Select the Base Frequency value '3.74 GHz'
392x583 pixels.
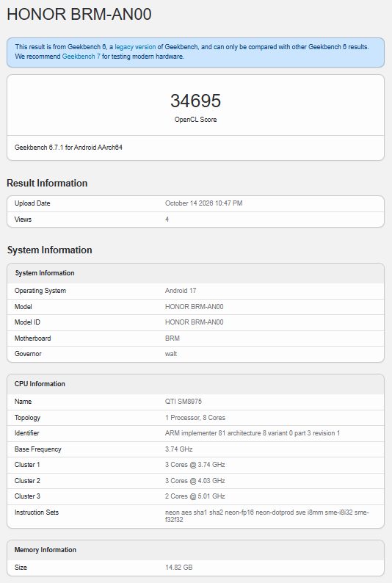pos(178,449)
